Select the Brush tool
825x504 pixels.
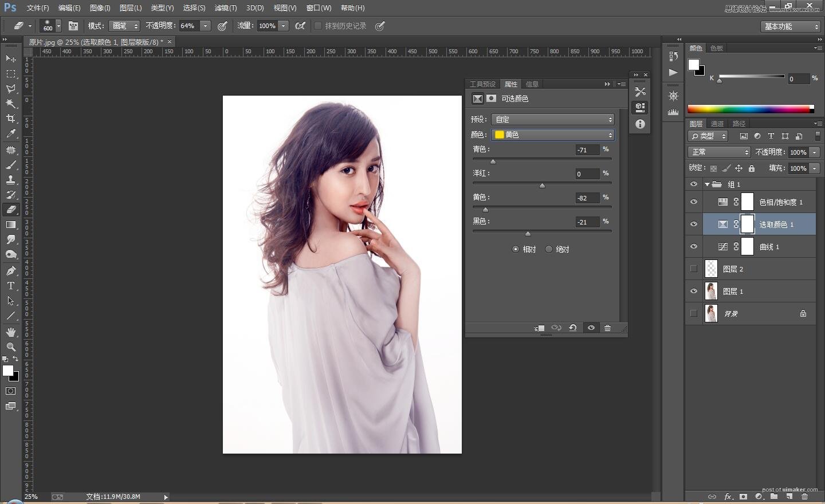(x=11, y=165)
